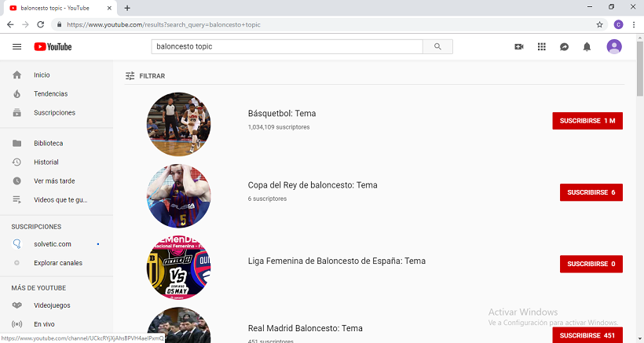Open the YouTube apps grid icon
This screenshot has height=343, width=644.
pos(542,47)
